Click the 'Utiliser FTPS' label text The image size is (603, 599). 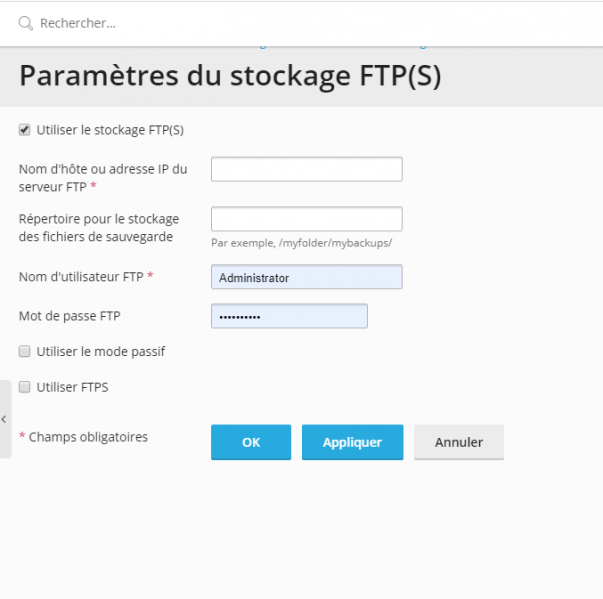(x=72, y=387)
